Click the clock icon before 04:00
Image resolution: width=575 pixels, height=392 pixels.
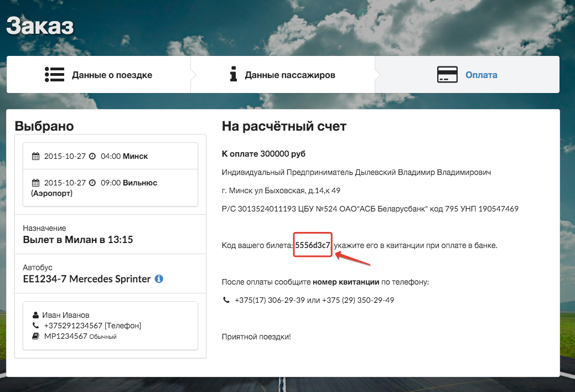click(92, 156)
